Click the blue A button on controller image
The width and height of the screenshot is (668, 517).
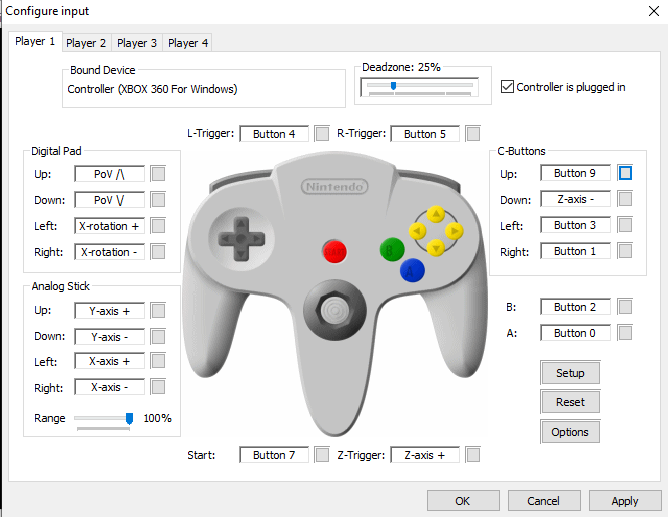pos(412,270)
